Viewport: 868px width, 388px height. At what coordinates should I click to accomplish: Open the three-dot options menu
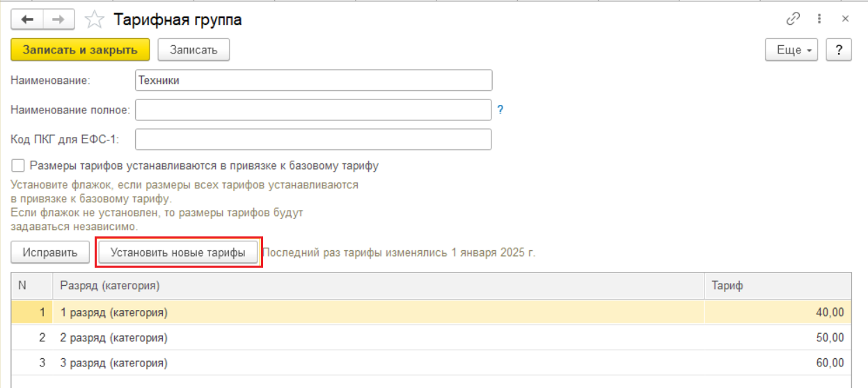(x=820, y=19)
